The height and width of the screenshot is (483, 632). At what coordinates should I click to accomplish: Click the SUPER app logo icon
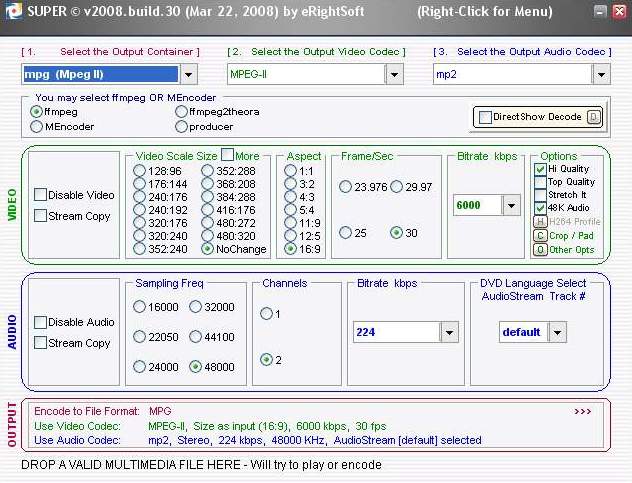tap(12, 11)
